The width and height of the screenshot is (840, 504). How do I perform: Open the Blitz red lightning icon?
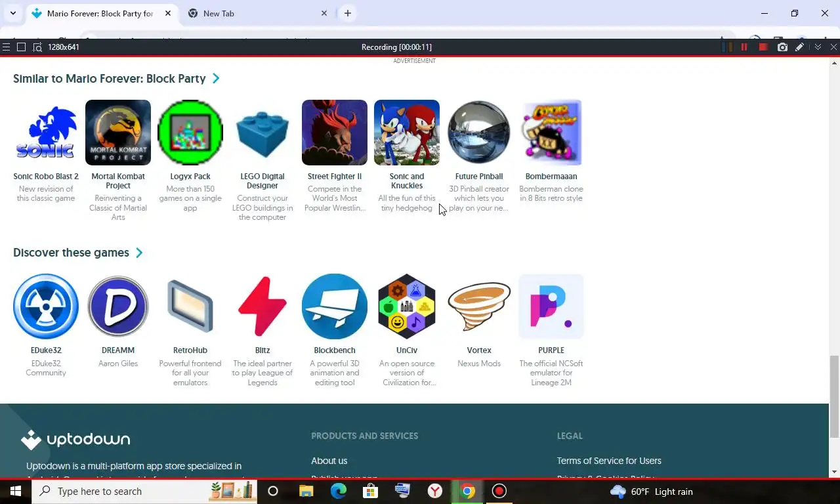(x=262, y=306)
